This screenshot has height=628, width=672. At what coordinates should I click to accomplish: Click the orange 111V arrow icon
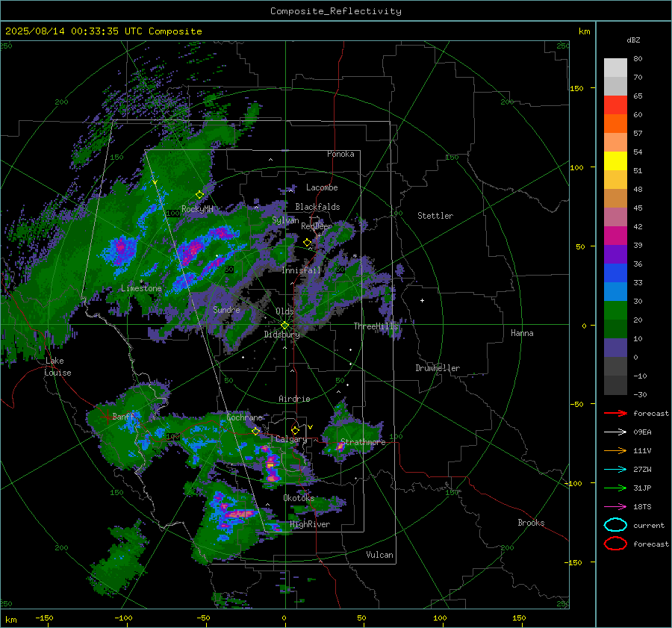pos(615,450)
